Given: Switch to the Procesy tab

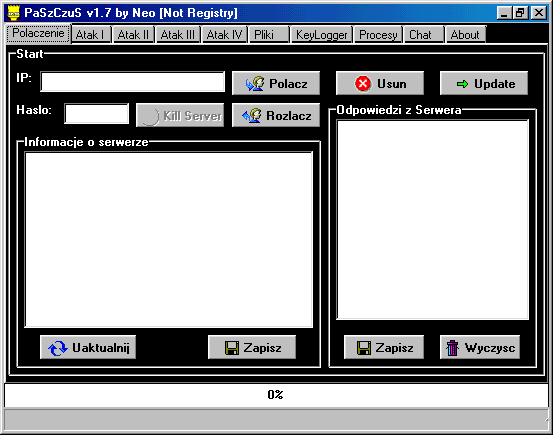Looking at the screenshot, I should (x=378, y=35).
